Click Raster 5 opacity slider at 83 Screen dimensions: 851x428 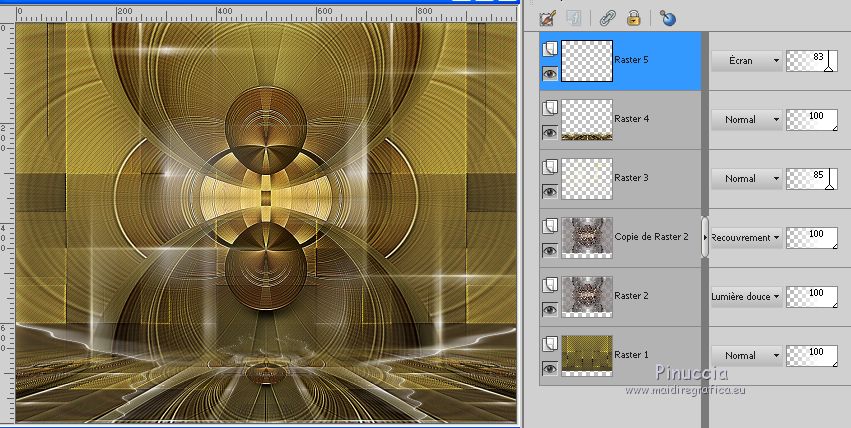(811, 61)
